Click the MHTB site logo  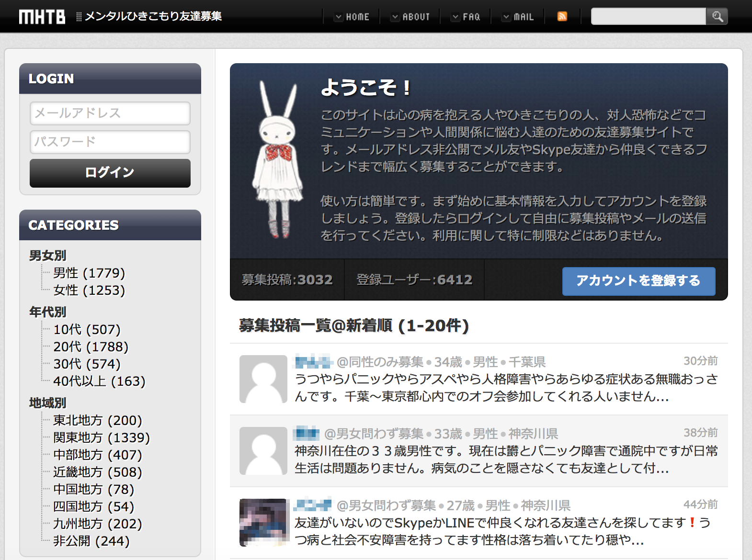point(42,17)
